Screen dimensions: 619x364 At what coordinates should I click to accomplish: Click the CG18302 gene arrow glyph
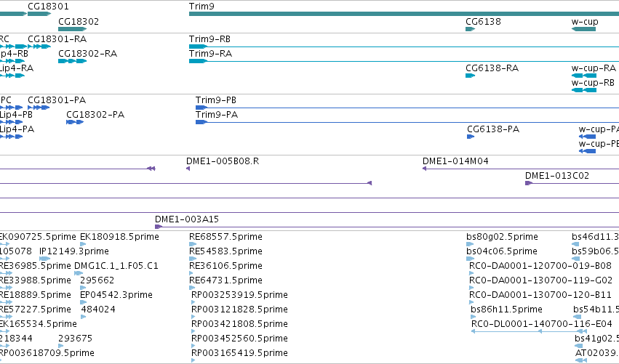[72, 29]
